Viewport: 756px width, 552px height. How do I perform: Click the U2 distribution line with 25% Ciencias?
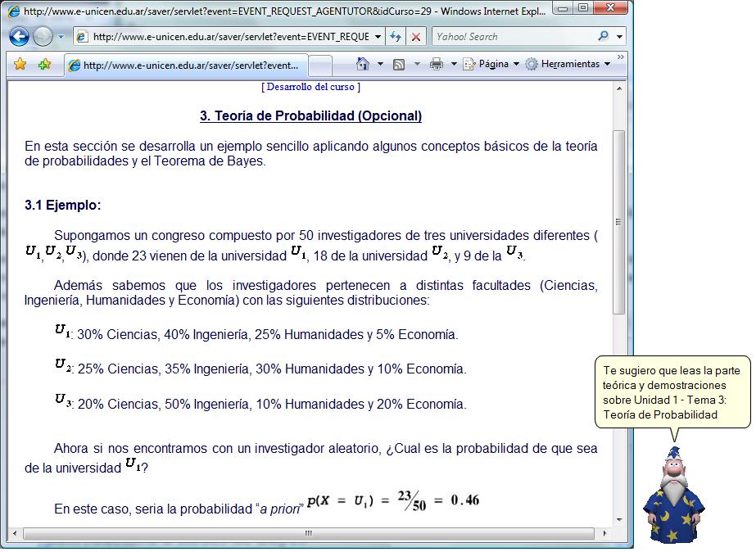point(260,367)
